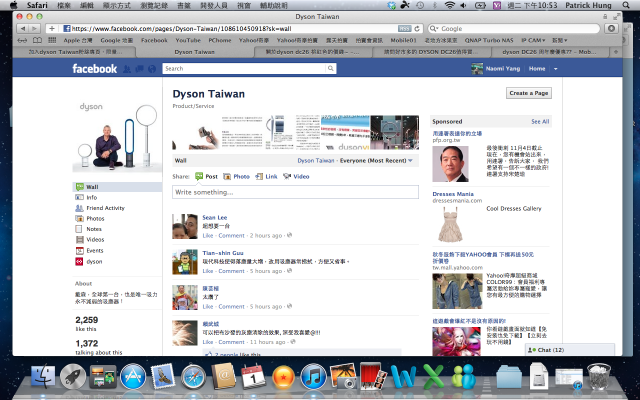
Task: Switch to the '加入dyson Taiwan粉絲專頁' tab
Action: pyautogui.click(x=76, y=52)
